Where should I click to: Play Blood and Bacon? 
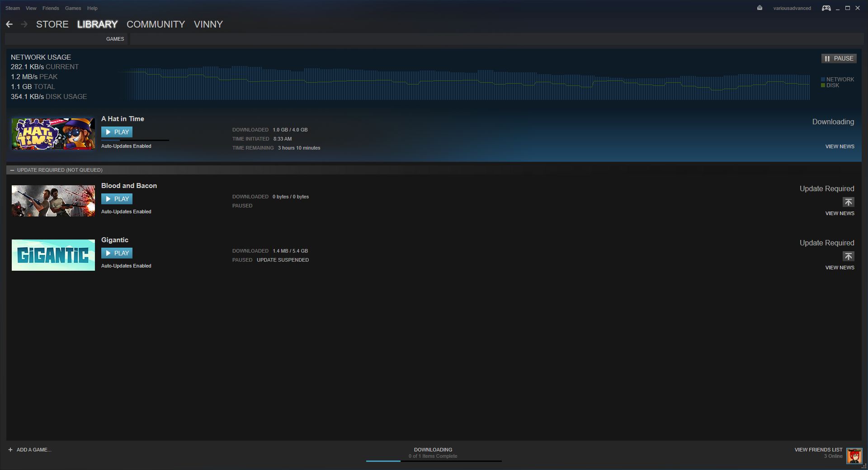click(x=117, y=199)
